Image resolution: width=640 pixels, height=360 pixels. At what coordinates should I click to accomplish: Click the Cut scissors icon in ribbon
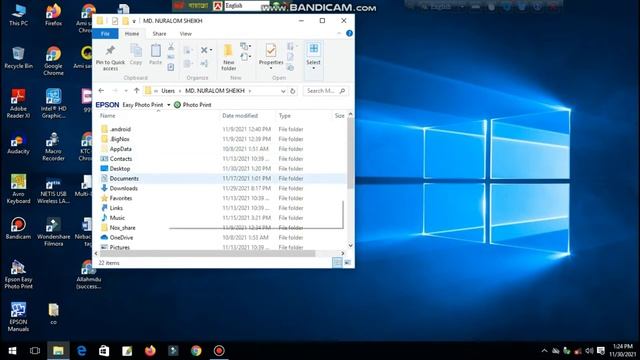coord(171,47)
